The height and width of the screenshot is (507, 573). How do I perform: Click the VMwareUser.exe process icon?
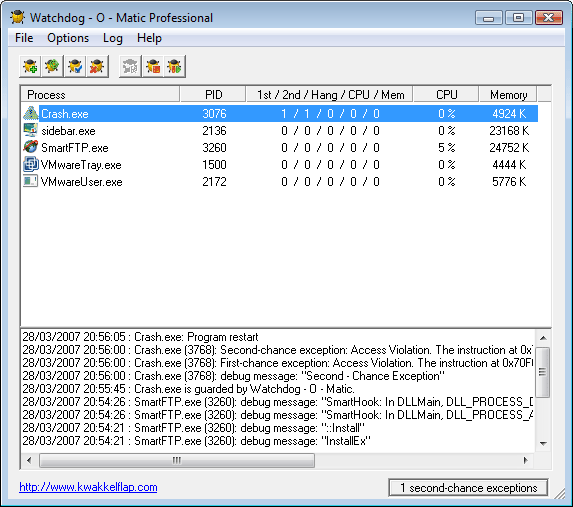click(x=30, y=181)
